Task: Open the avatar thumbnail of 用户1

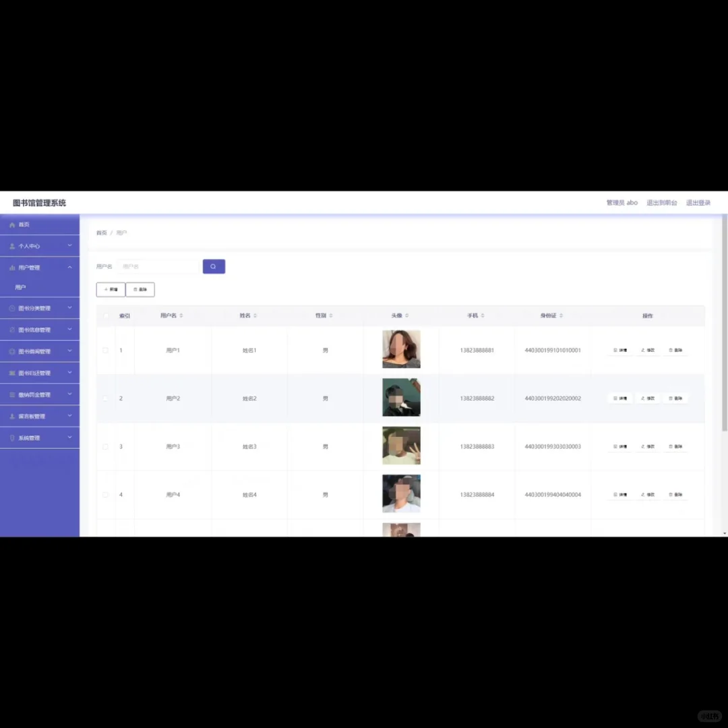Action: (401, 349)
